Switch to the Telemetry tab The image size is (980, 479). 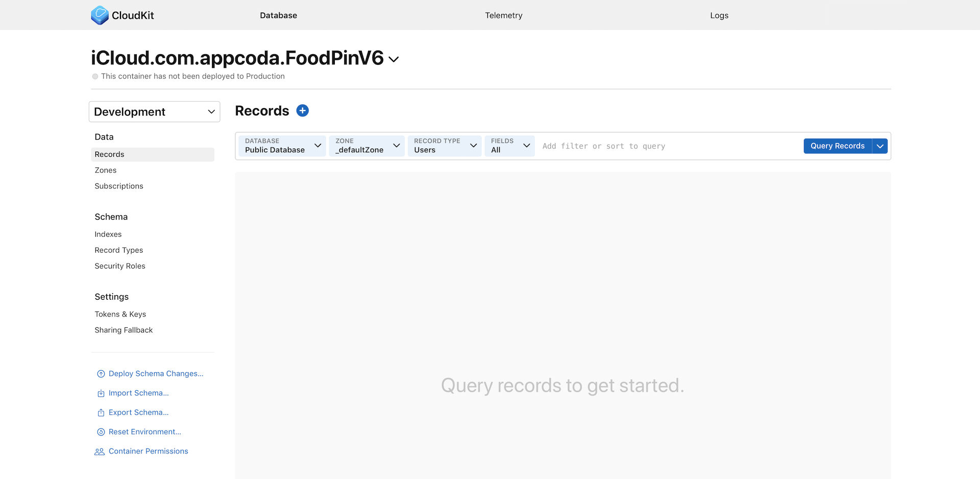pyautogui.click(x=503, y=15)
